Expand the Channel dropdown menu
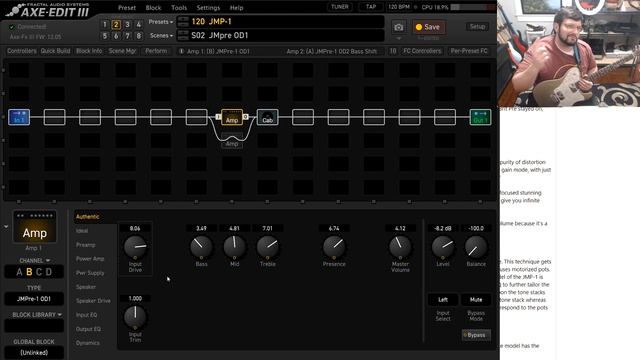This screenshot has width=640, height=360. 35,260
